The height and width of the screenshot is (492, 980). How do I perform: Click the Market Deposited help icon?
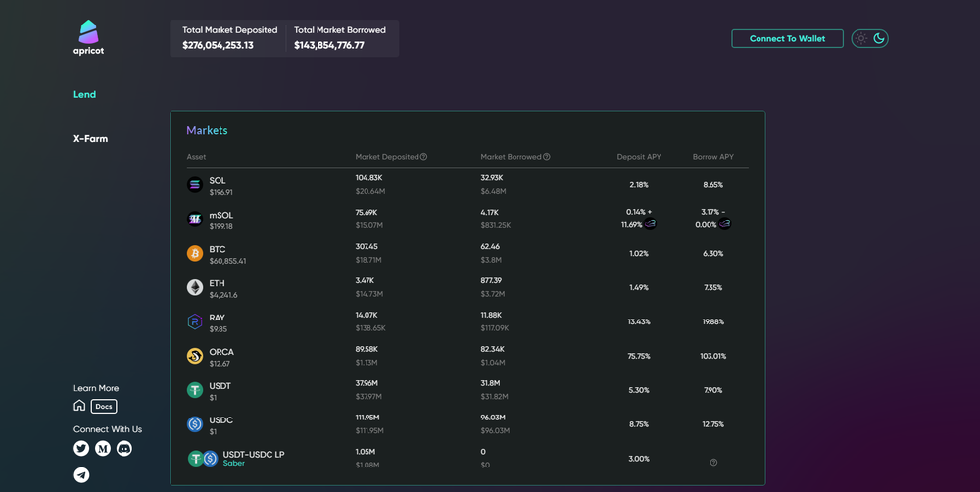[x=423, y=157]
